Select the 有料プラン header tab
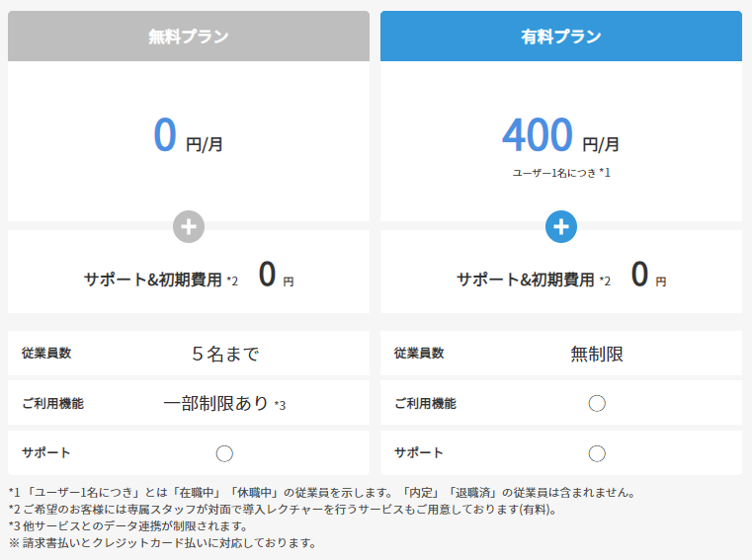 [561, 37]
